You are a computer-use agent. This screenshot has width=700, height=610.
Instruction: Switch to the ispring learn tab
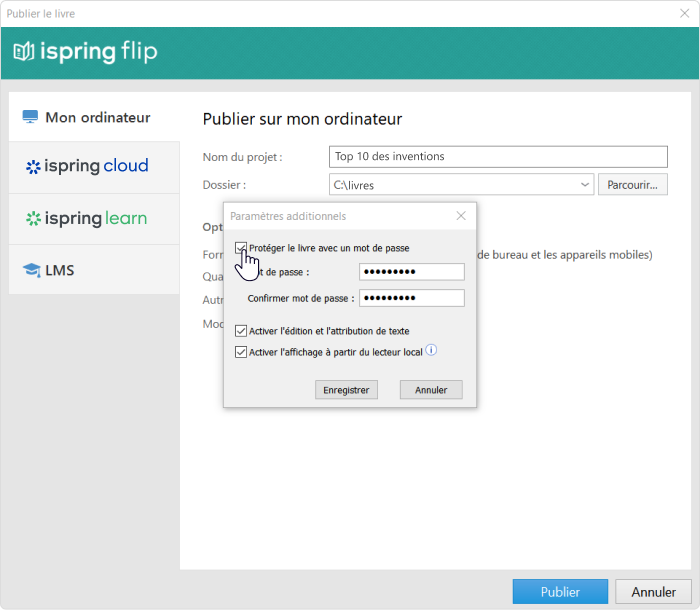coord(94,219)
